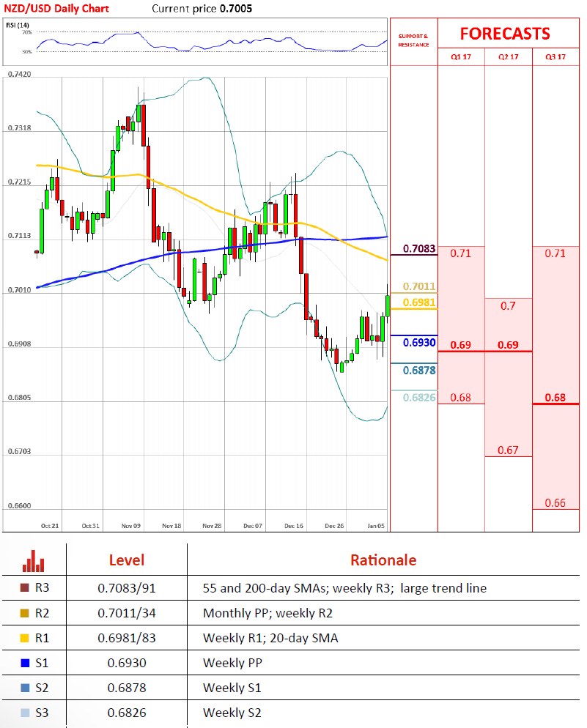Click the R2 ochre color swatch

[25, 613]
